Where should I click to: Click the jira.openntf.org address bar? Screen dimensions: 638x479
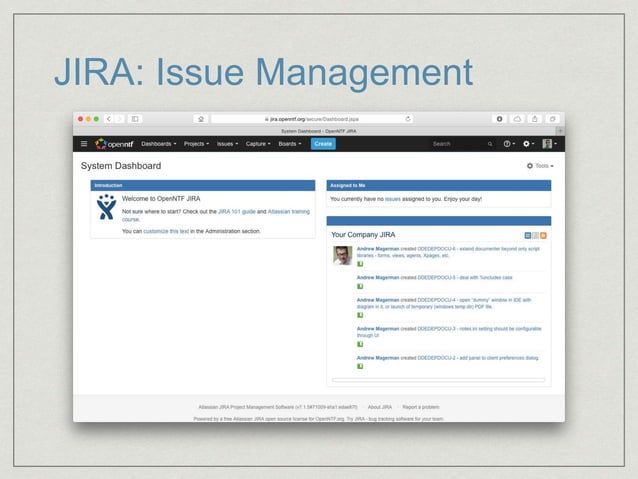(x=312, y=119)
